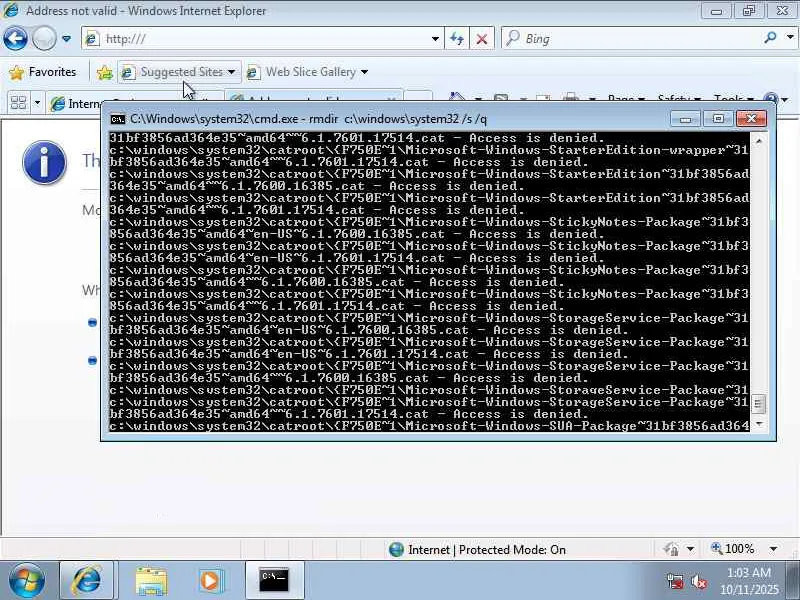
Task: Click the Quick Tabs grid icon
Action: (x=18, y=103)
